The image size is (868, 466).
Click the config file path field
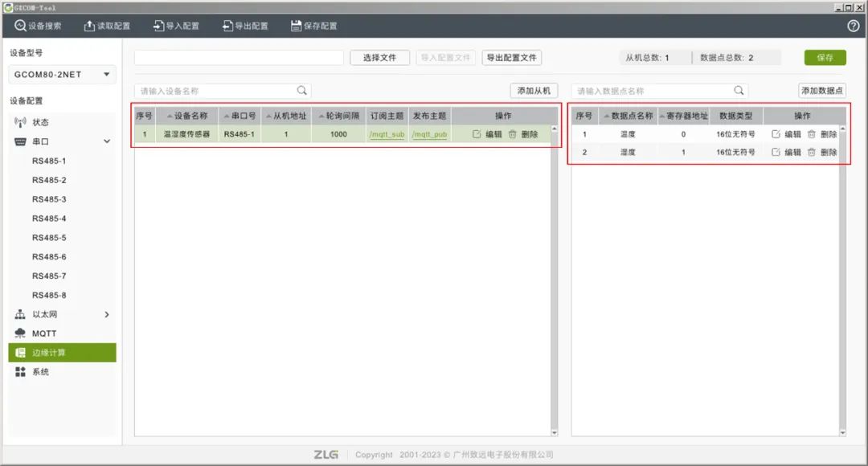[x=240, y=58]
